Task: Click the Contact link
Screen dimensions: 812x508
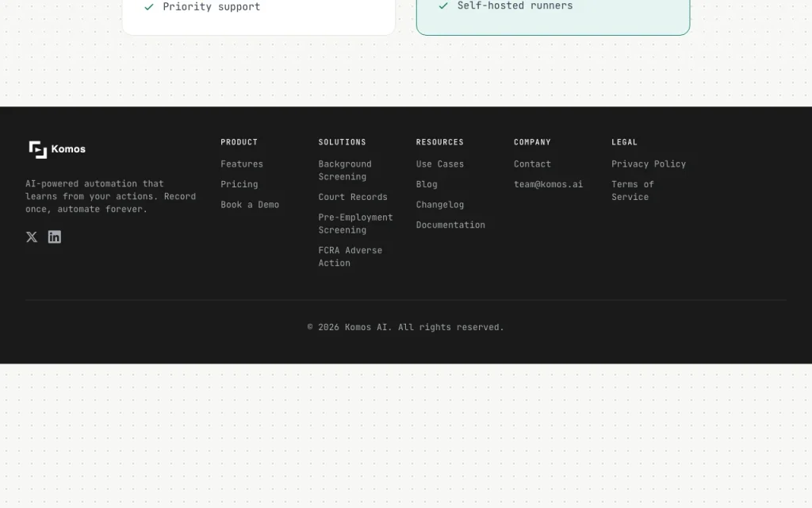Action: pos(532,164)
